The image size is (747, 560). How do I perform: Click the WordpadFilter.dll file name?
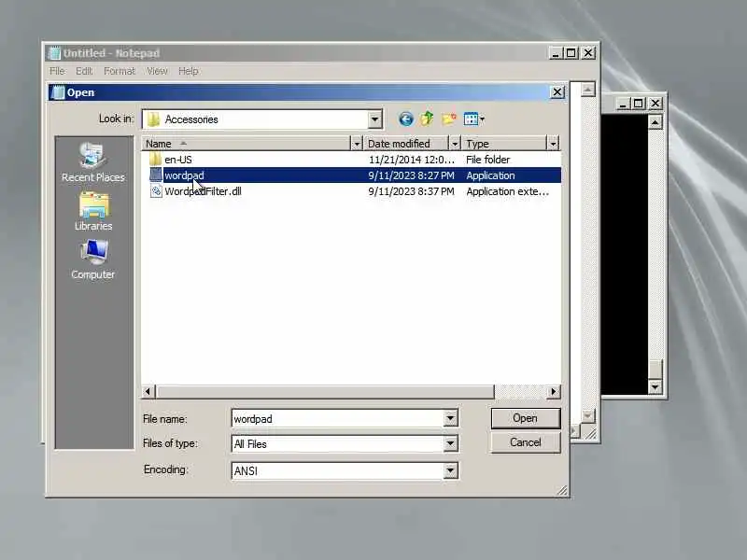tap(203, 191)
